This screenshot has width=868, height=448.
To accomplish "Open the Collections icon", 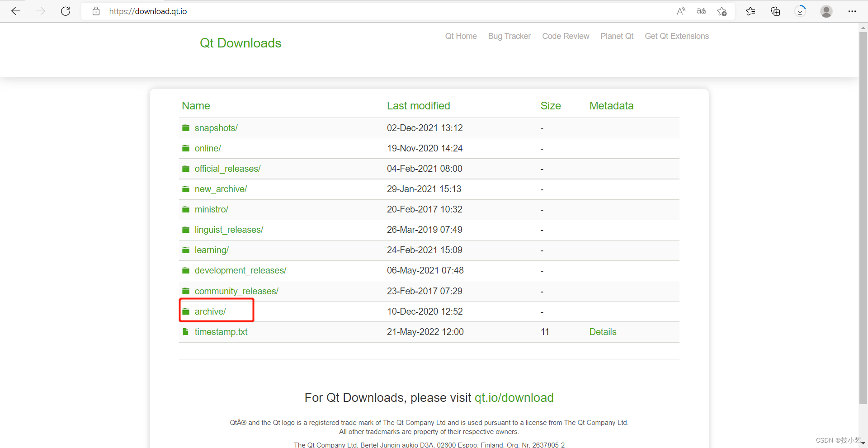I will pos(775,11).
